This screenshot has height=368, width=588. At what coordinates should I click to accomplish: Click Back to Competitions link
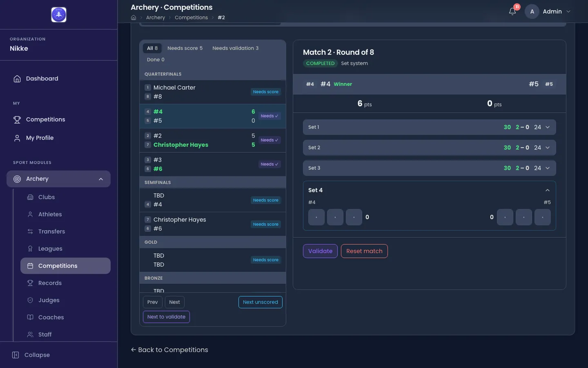(169, 350)
